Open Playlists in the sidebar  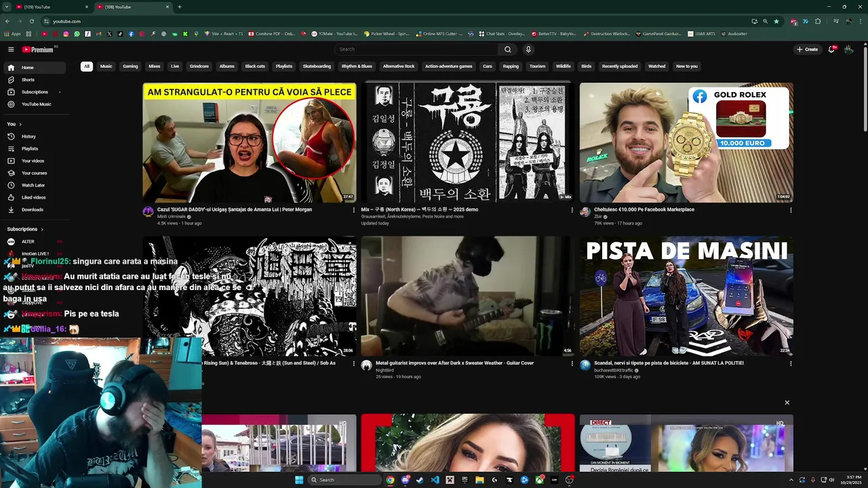click(x=33, y=148)
